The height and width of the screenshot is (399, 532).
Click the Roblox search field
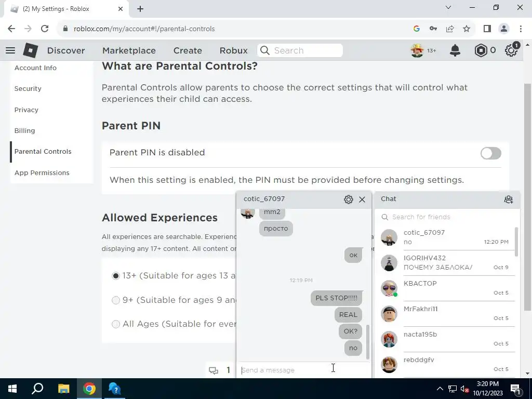(x=300, y=50)
